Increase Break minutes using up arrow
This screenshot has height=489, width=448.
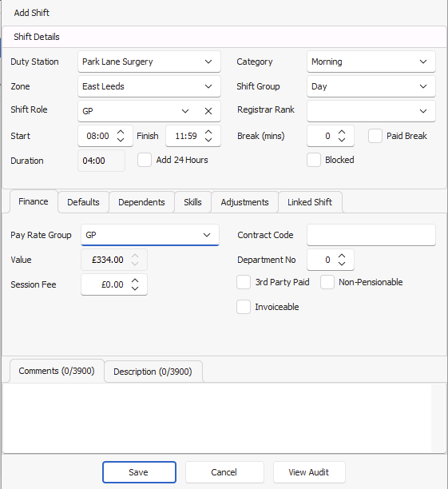[342, 132]
